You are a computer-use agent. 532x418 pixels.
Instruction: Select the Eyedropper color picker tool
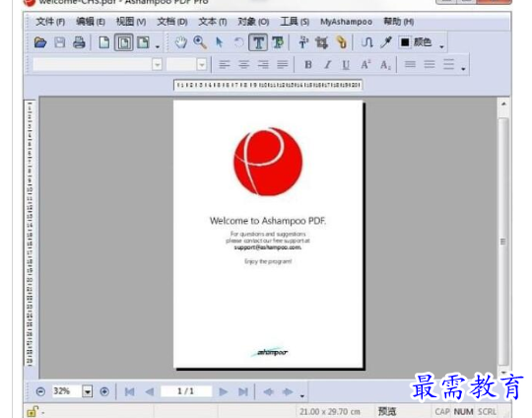coord(386,42)
